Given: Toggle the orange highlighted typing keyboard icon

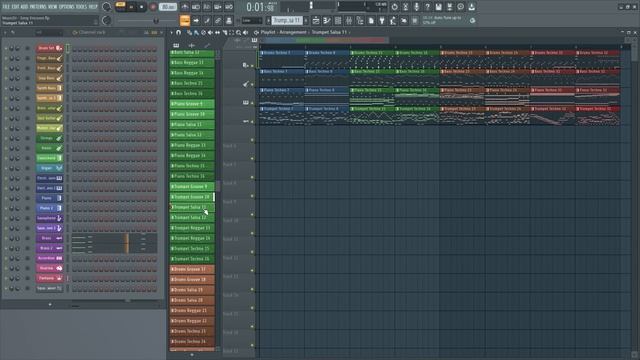Looking at the screenshot, I should 185,20.
